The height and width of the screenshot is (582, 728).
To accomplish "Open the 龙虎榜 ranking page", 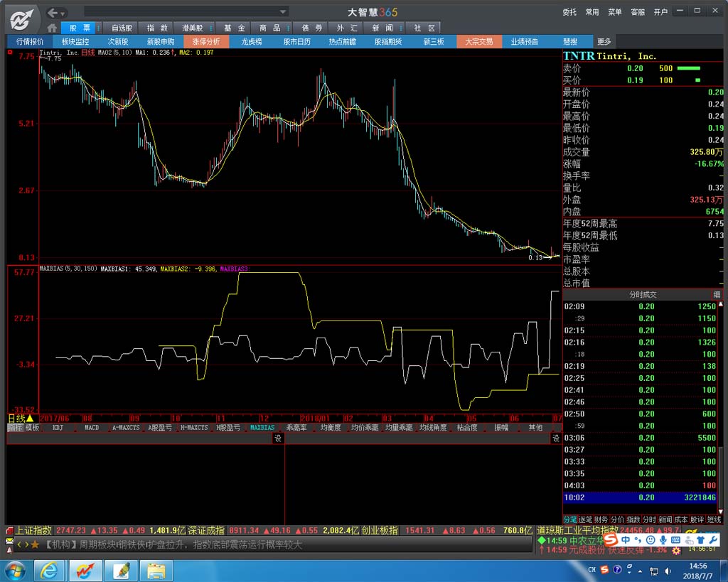I will pos(252,42).
